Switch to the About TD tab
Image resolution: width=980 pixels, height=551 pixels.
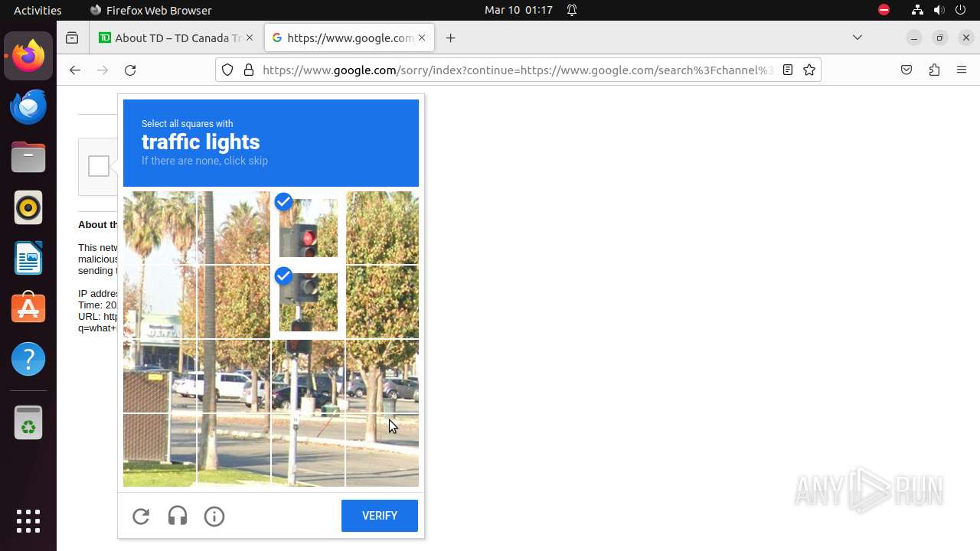pos(176,37)
